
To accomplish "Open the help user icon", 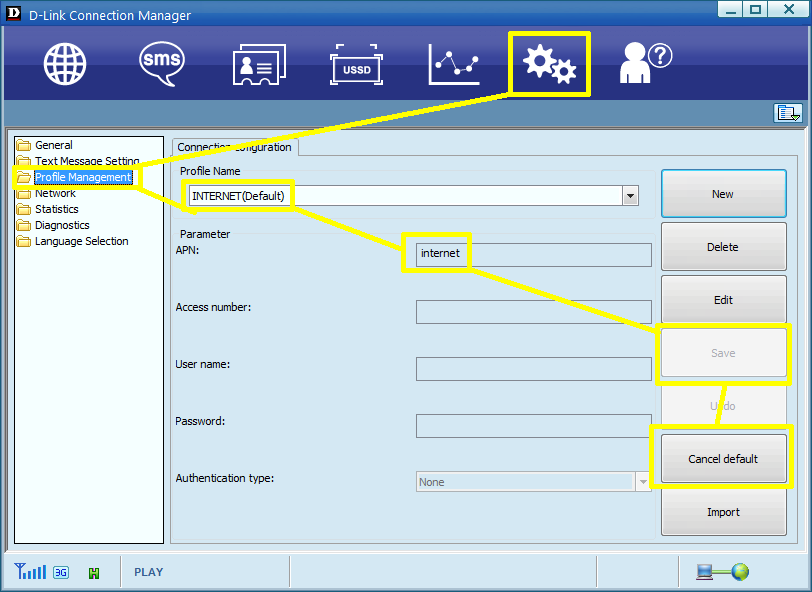I will pyautogui.click(x=646, y=63).
